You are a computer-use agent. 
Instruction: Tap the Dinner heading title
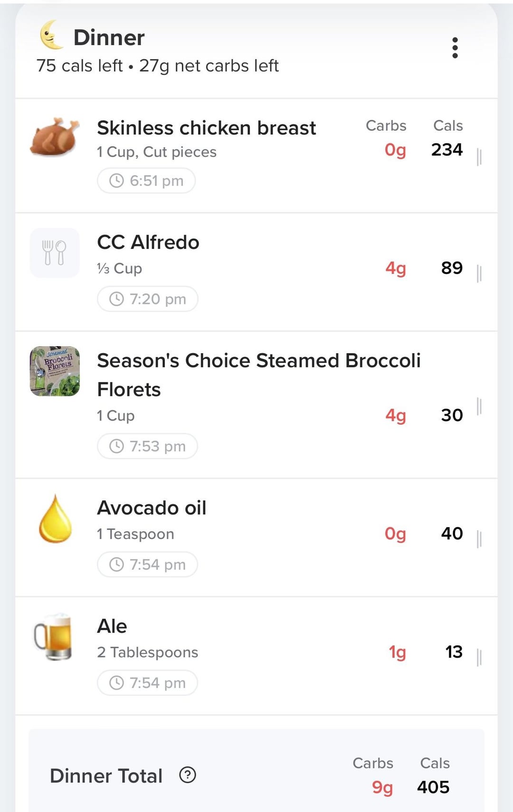point(109,38)
